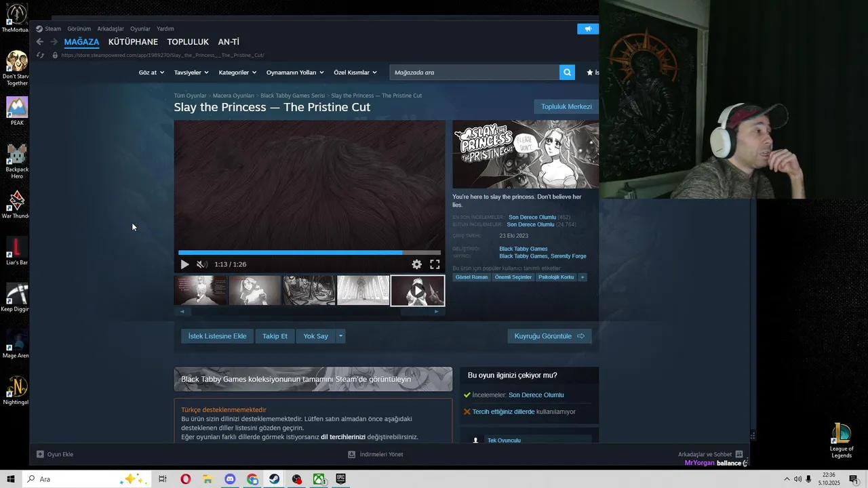This screenshot has width=868, height=488.
Task: Open Discord from taskbar
Action: (x=230, y=479)
